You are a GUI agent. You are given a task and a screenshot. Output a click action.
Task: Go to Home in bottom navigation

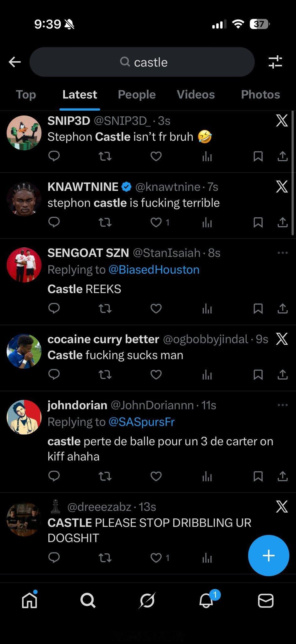point(30,601)
